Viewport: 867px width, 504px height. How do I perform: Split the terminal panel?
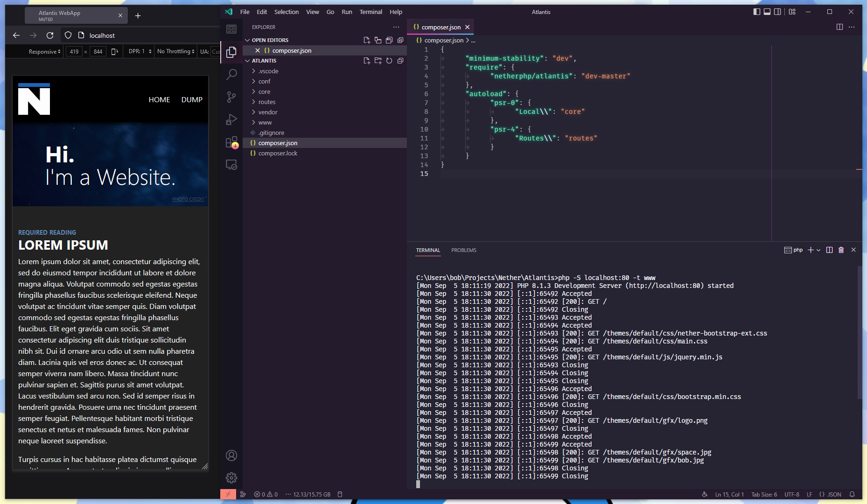[829, 250]
